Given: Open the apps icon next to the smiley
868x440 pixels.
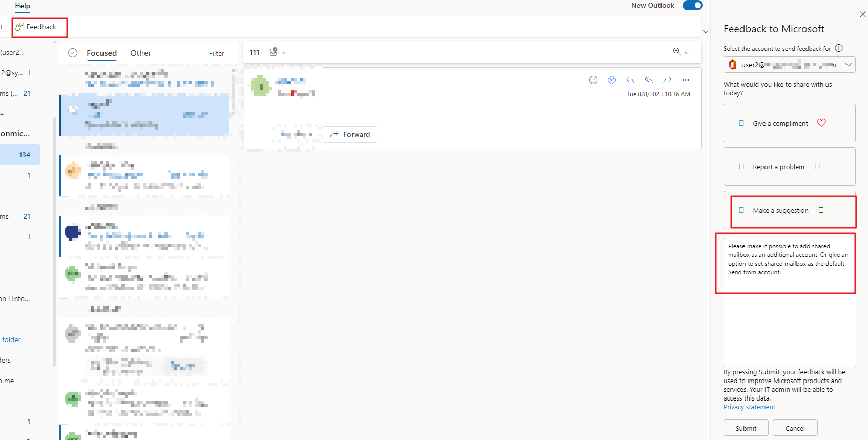Looking at the screenshot, I should (x=612, y=79).
